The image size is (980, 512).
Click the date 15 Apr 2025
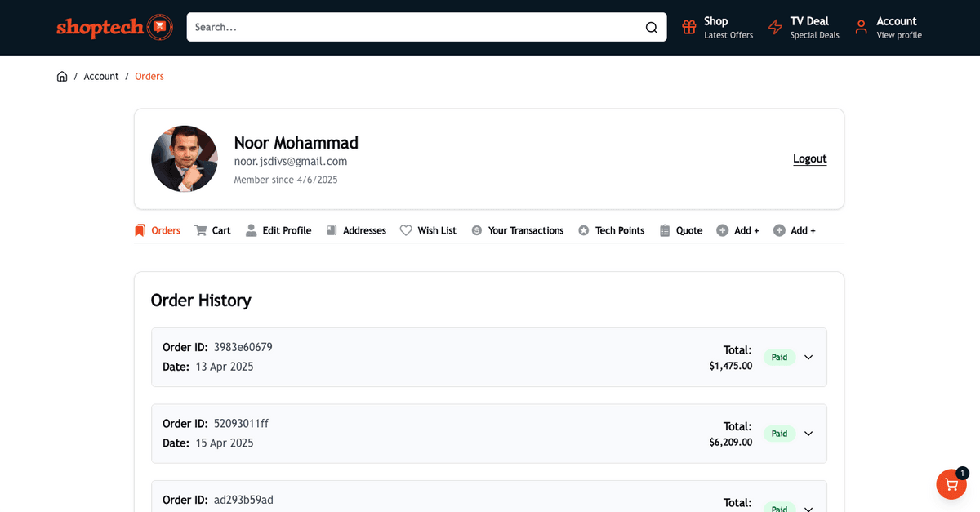coord(225,443)
